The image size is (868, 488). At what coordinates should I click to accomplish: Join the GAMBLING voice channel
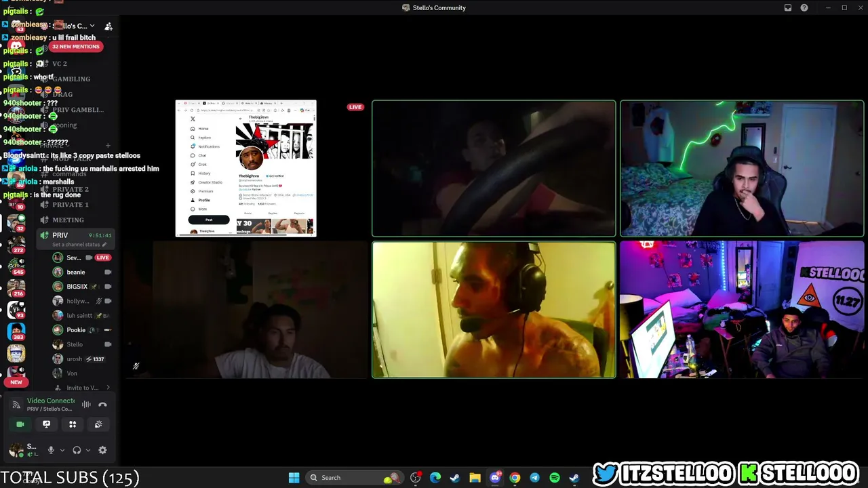click(x=75, y=79)
